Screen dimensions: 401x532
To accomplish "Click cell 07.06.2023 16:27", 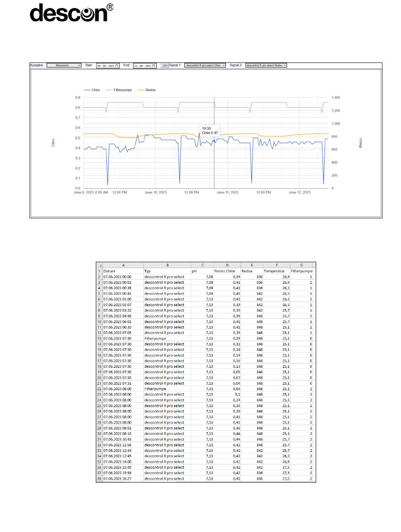I will [x=123, y=478].
